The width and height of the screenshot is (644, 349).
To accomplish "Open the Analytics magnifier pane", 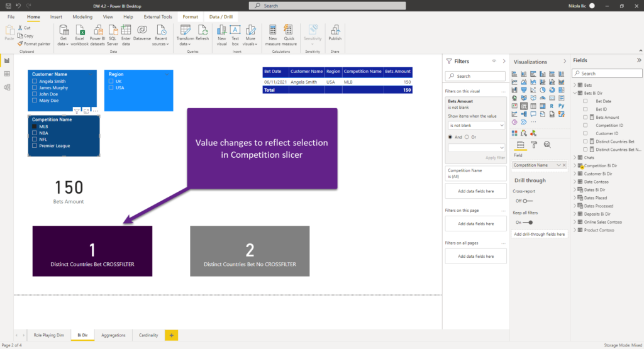I will point(547,145).
